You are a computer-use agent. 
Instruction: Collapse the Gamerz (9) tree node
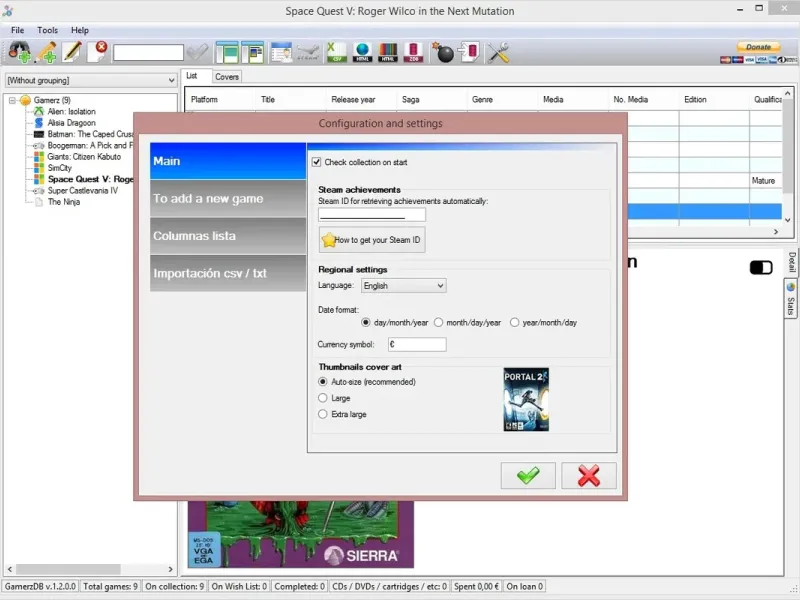[x=12, y=101]
